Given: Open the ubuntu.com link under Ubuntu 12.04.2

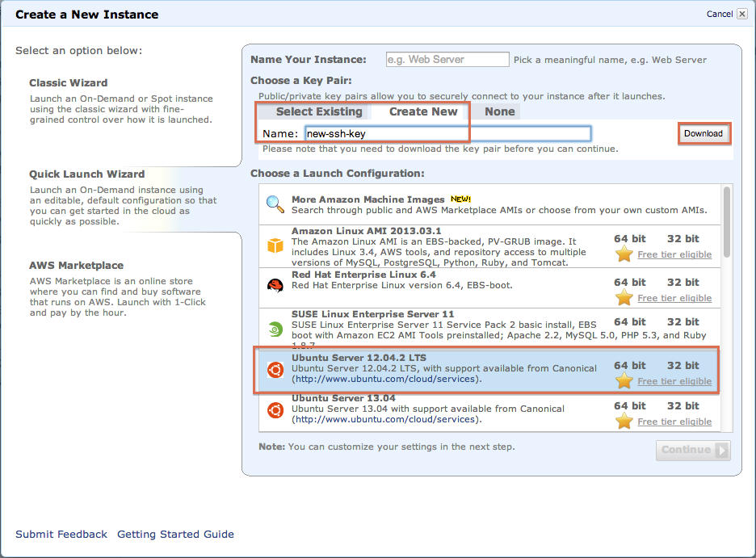Looking at the screenshot, I should [385, 380].
